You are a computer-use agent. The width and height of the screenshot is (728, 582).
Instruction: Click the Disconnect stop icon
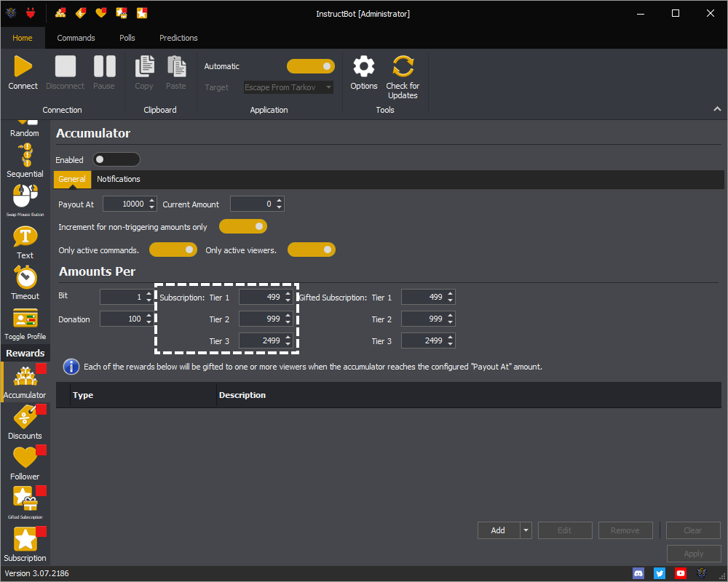[66, 66]
